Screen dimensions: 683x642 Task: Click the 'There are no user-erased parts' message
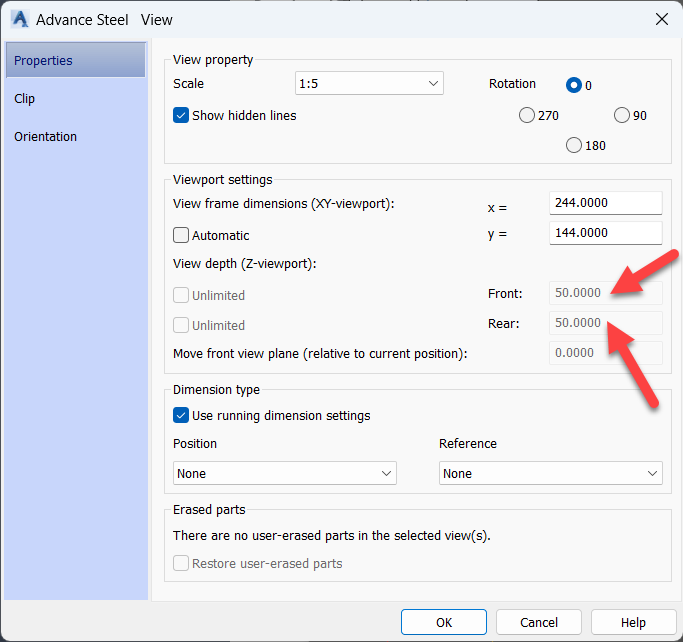331,535
